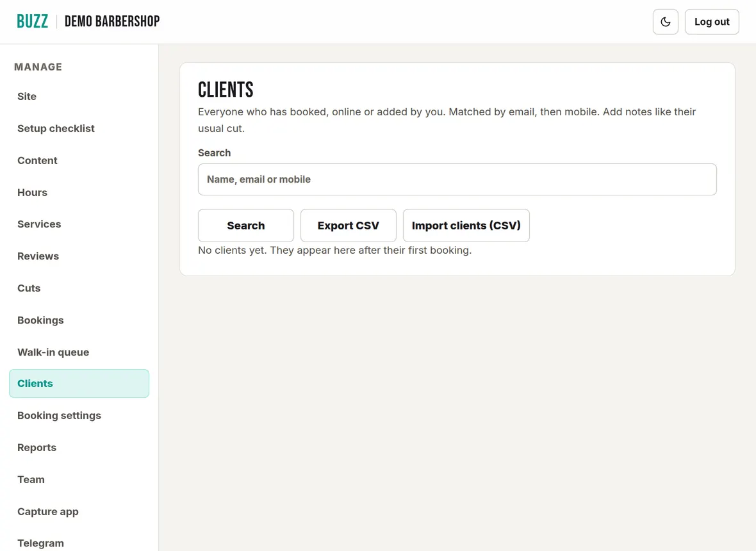Open Cuts in the sidebar
This screenshot has width=756, height=551.
79,288
